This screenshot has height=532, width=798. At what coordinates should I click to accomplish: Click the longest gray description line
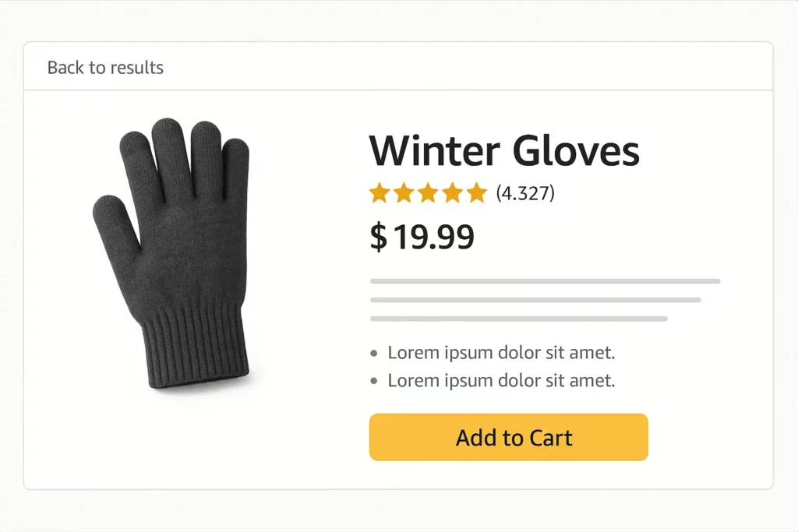(545, 281)
